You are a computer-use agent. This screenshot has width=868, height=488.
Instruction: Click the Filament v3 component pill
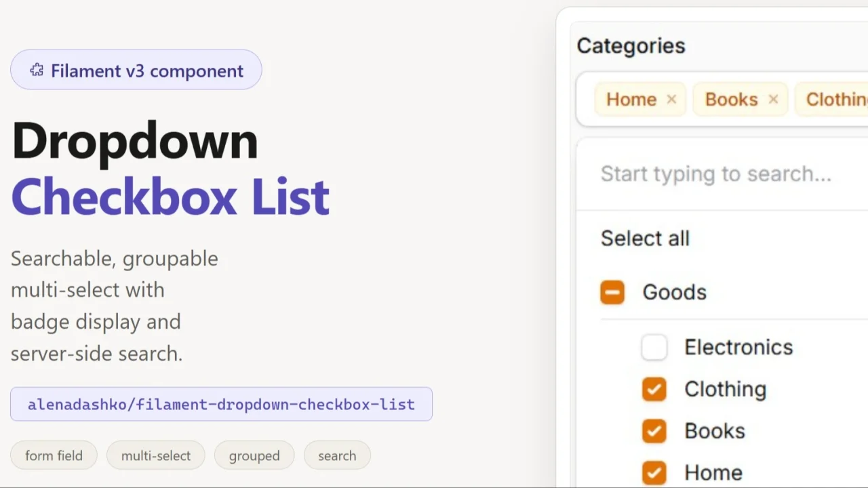(136, 70)
